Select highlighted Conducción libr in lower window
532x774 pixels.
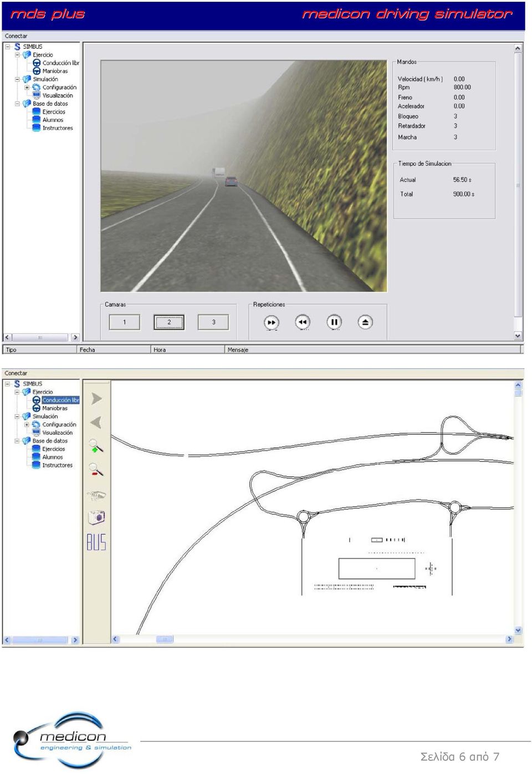pos(60,400)
